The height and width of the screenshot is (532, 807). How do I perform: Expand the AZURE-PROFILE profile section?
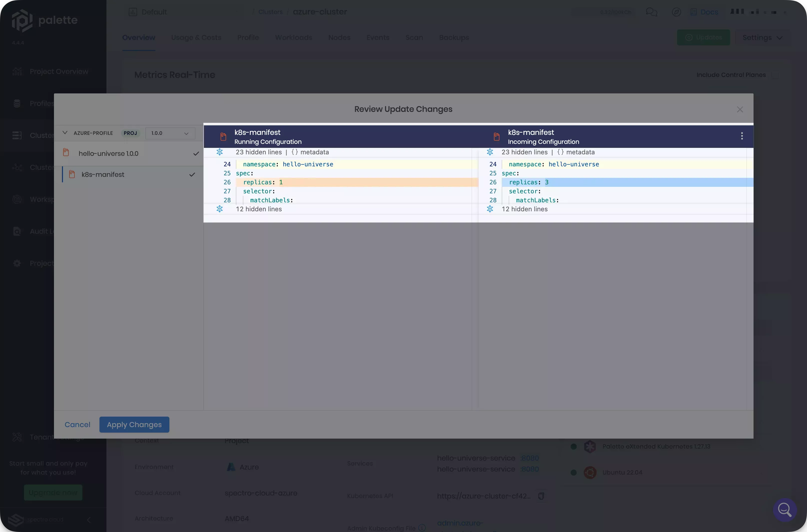click(x=65, y=133)
